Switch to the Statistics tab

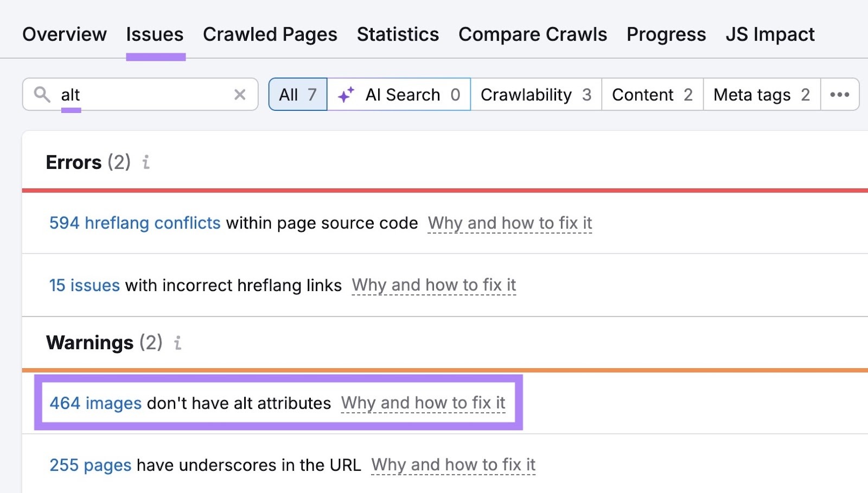tap(398, 34)
